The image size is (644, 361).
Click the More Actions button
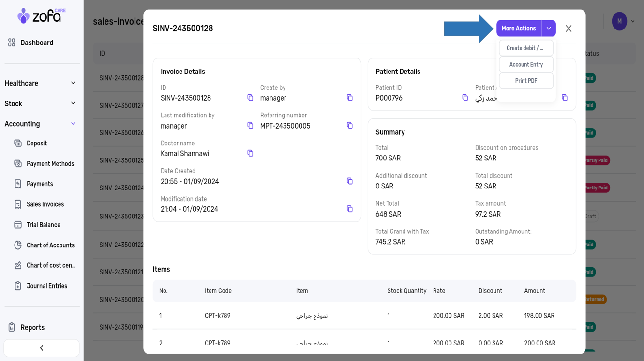click(518, 29)
